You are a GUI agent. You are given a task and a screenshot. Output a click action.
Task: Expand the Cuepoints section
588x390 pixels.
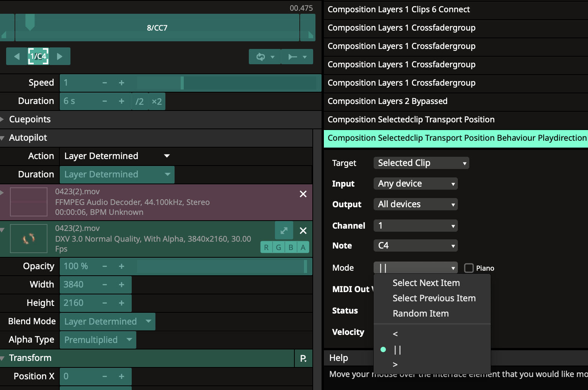click(x=30, y=119)
